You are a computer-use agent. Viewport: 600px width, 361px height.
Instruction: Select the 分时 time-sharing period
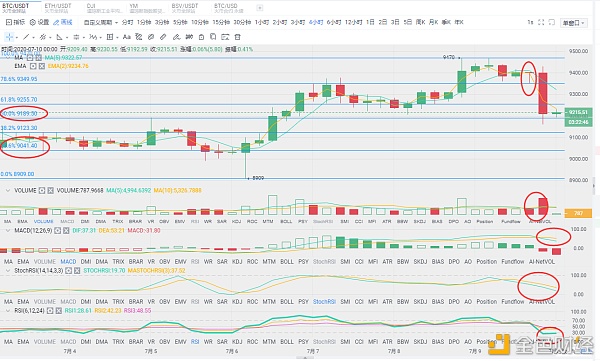point(127,22)
